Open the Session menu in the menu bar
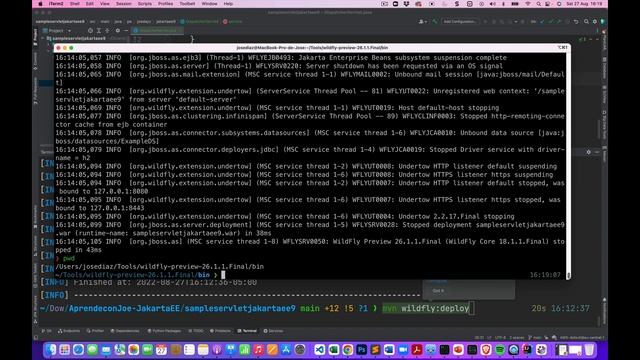Viewport: 640px width, 360px height. click(123, 4)
